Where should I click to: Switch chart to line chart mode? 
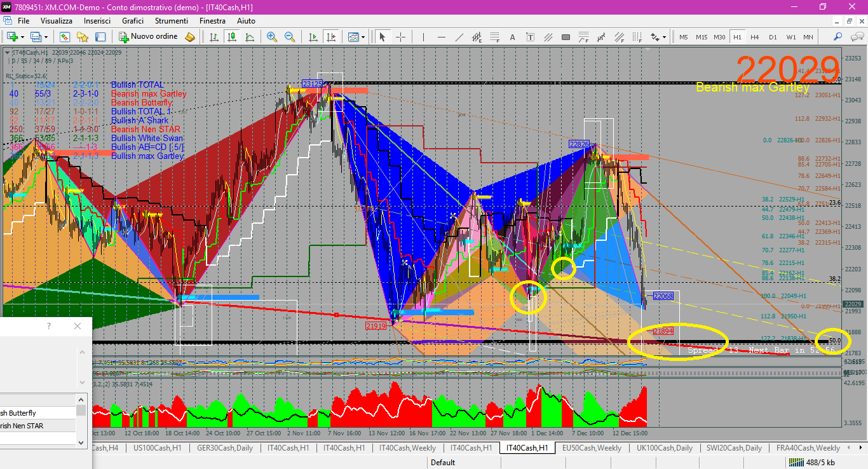pyautogui.click(x=249, y=37)
